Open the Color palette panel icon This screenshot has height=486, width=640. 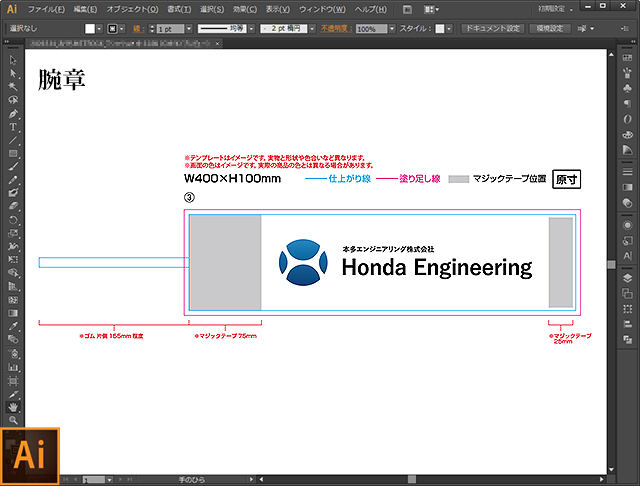(627, 134)
